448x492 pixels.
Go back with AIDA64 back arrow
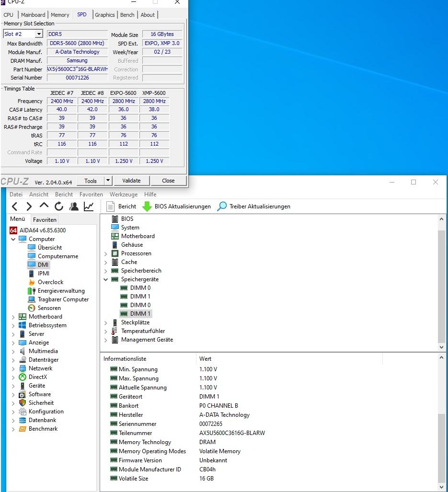pyautogui.click(x=14, y=206)
